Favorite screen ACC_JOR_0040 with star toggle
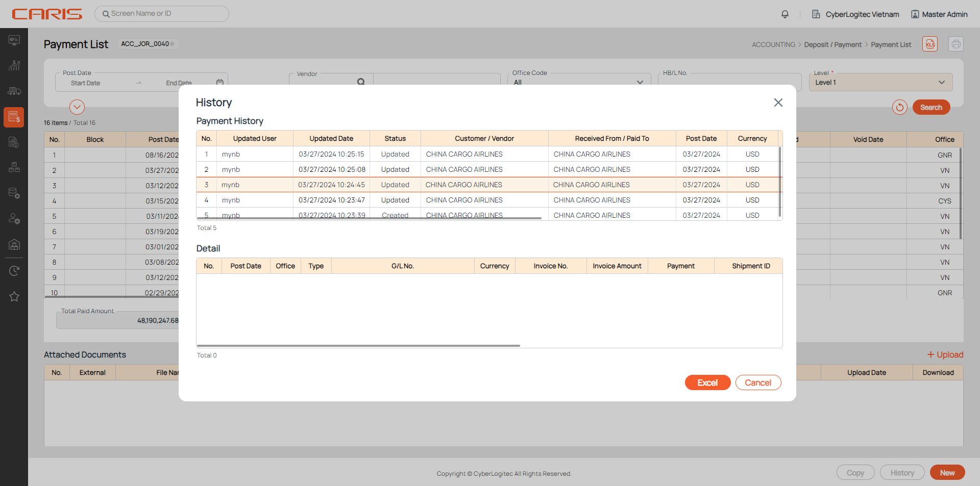The width and height of the screenshot is (980, 486). coord(173,44)
